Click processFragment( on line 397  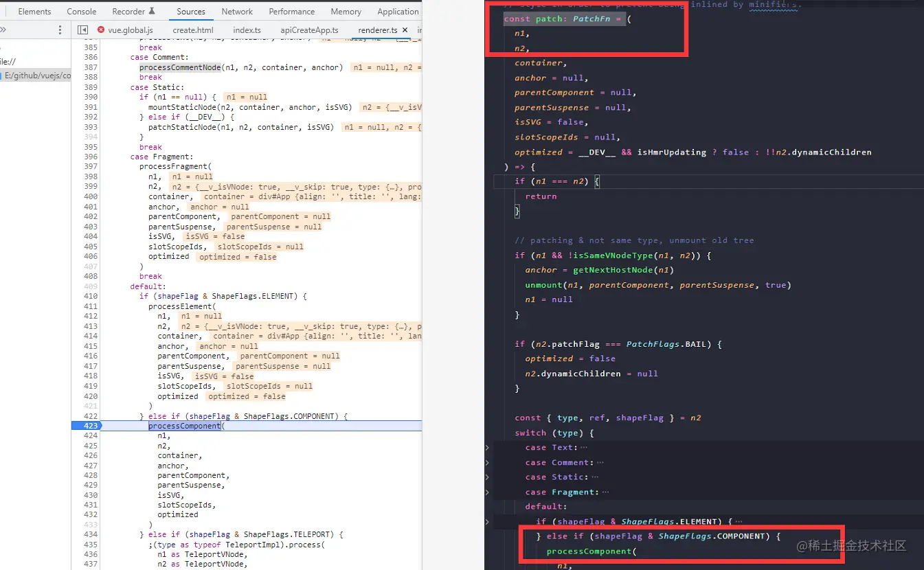175,167
